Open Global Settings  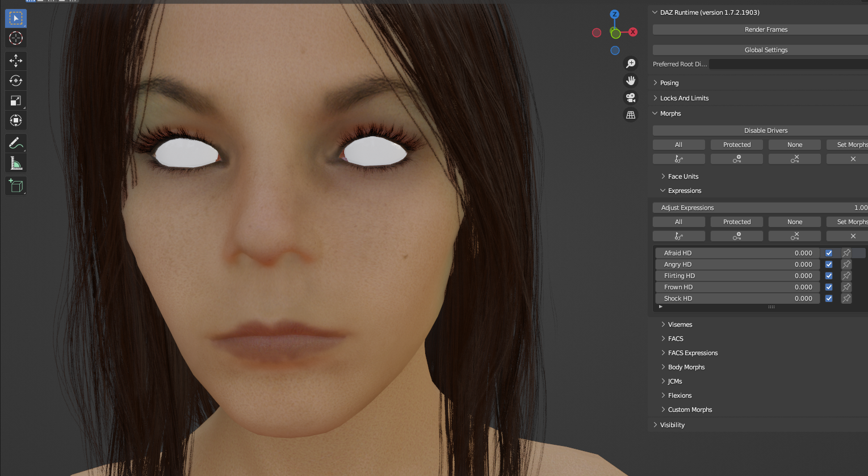[761, 50]
